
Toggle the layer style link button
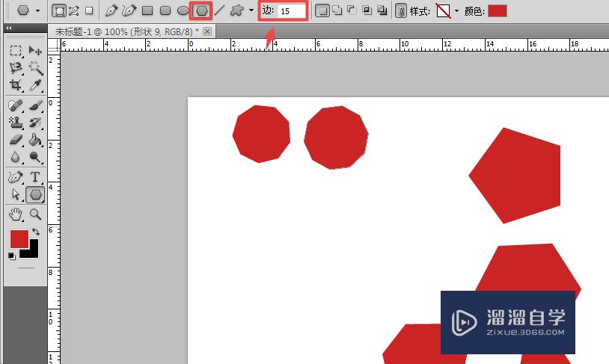[x=401, y=10]
